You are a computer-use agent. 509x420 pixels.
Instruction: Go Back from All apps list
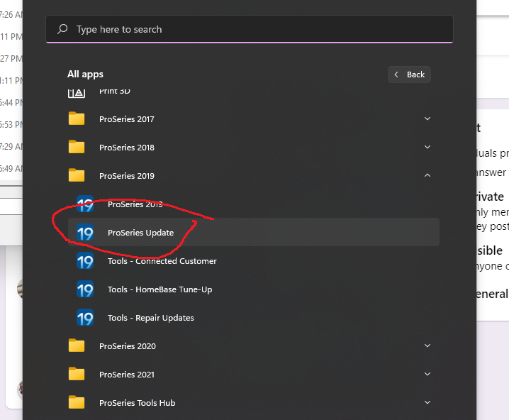[x=409, y=74]
